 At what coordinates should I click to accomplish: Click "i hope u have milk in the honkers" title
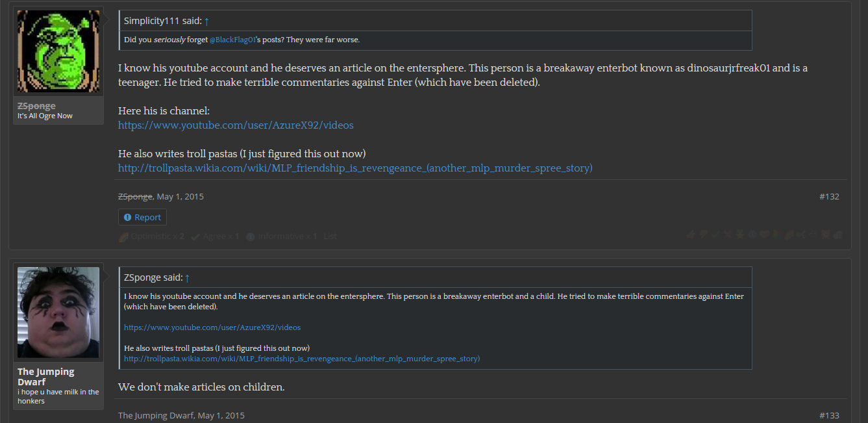point(58,396)
